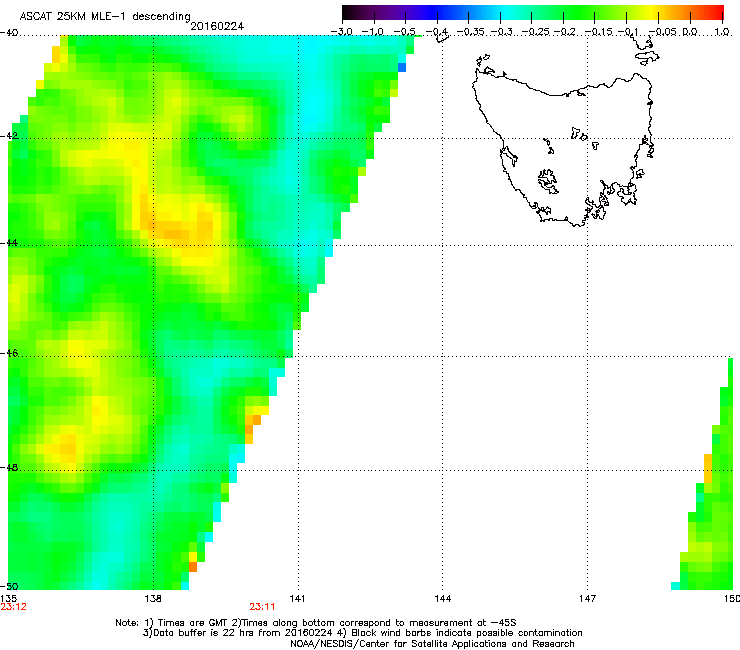Click the NOAA/NESDIS credit line
Screen dimensions: 740x650
pyautogui.click(x=432, y=644)
